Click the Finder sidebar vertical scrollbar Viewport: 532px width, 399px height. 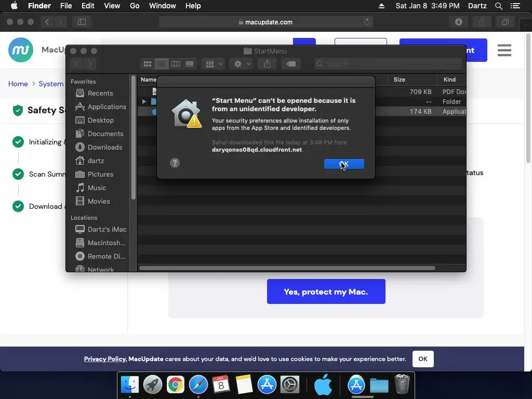(x=134, y=137)
